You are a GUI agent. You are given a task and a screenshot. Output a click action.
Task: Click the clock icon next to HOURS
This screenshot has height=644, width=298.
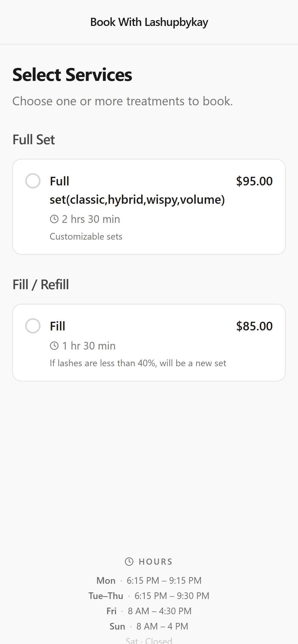(129, 561)
